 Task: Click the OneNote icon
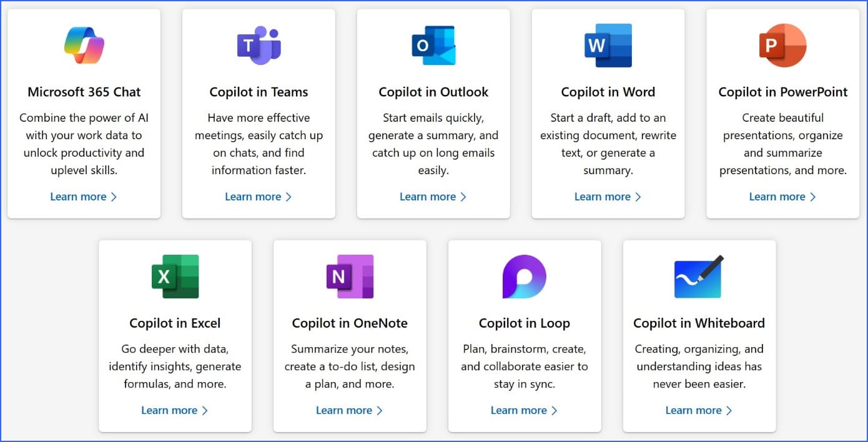pos(350,276)
